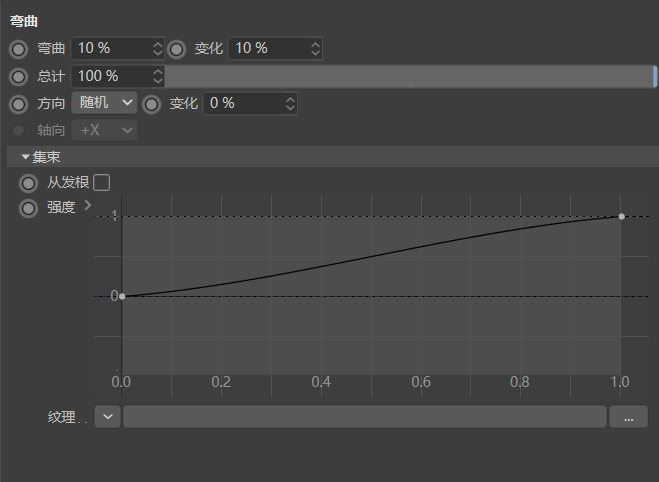Click the 弯曲 value stepper arrows
This screenshot has width=659, height=482.
[x=157, y=48]
